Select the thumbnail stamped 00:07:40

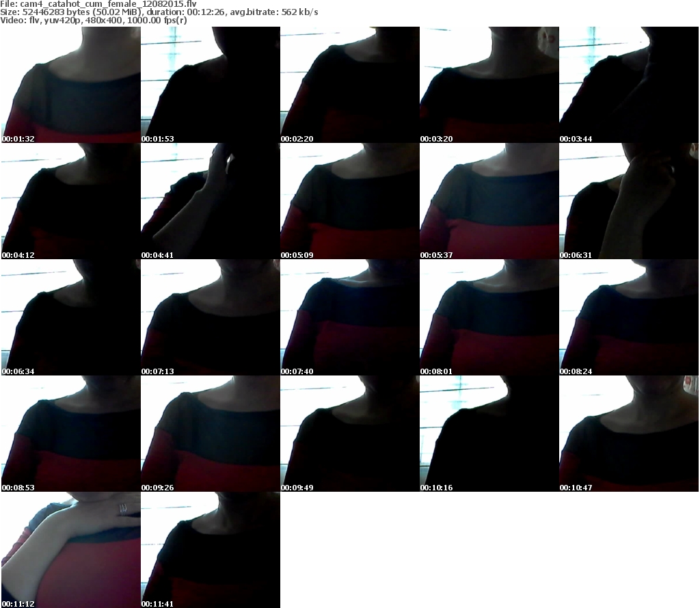[x=350, y=317]
